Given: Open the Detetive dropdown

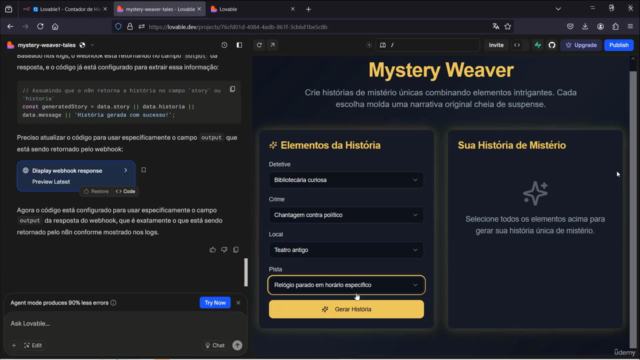Looking at the screenshot, I should click(346, 180).
